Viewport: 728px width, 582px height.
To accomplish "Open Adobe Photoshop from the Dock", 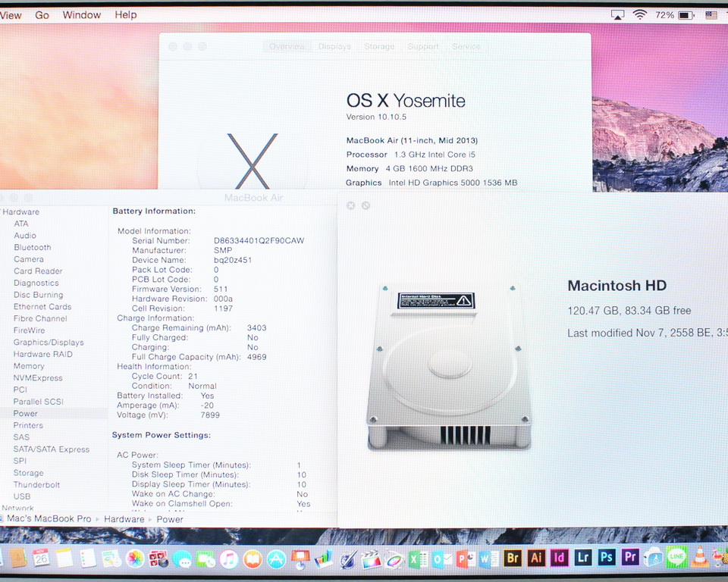I will [607, 556].
